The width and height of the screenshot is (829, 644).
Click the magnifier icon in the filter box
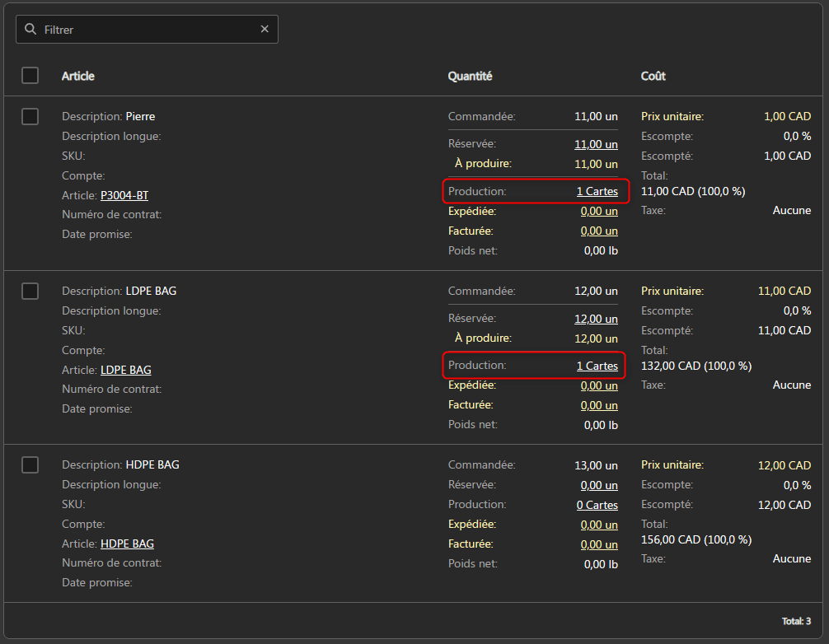point(30,30)
